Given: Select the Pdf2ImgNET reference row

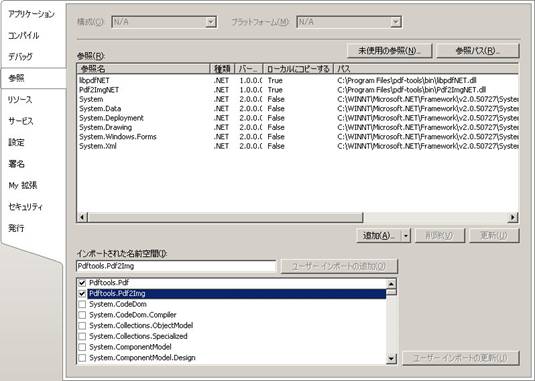Looking at the screenshot, I should pyautogui.click(x=298, y=90).
